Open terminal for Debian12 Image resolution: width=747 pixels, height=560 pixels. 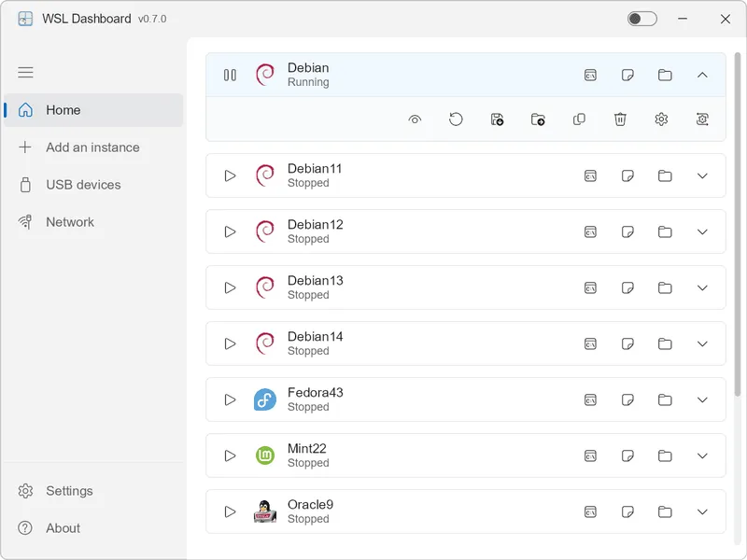pos(590,231)
